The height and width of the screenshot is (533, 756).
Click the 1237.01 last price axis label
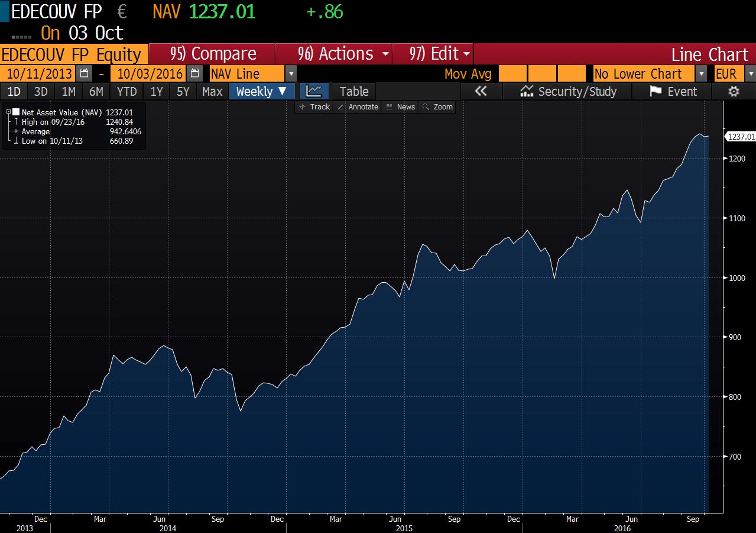click(741, 137)
